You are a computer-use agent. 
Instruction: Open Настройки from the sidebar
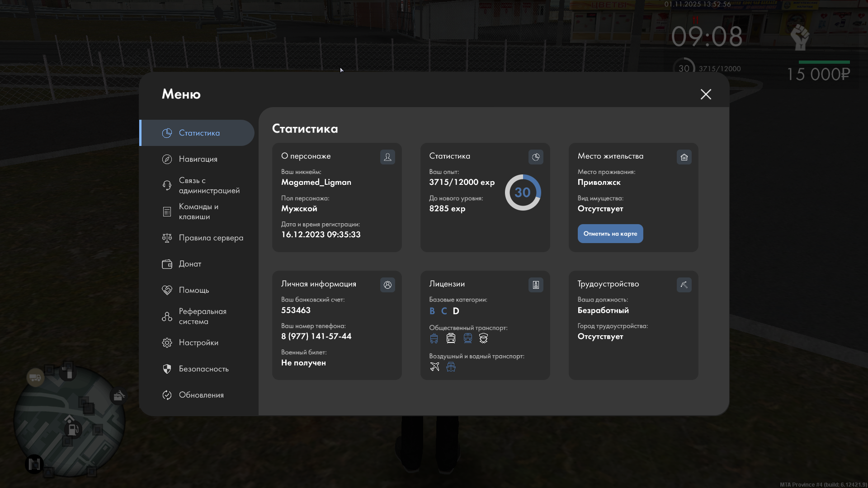tap(198, 343)
